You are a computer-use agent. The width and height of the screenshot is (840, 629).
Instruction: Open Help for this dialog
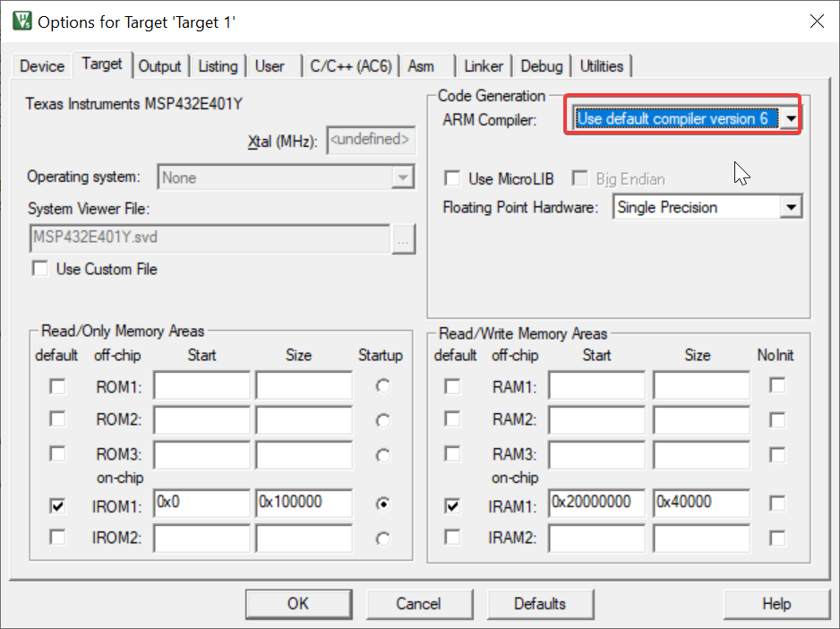[777, 604]
